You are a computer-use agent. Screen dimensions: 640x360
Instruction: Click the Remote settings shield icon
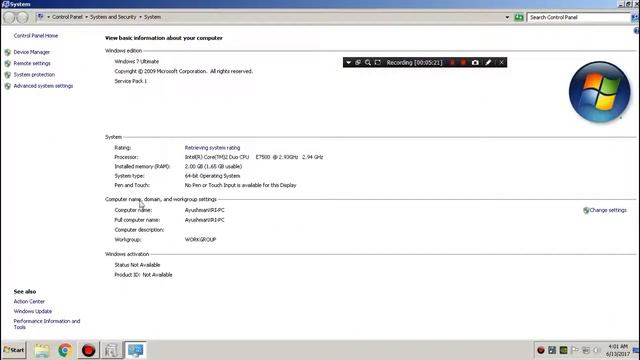tap(8, 64)
